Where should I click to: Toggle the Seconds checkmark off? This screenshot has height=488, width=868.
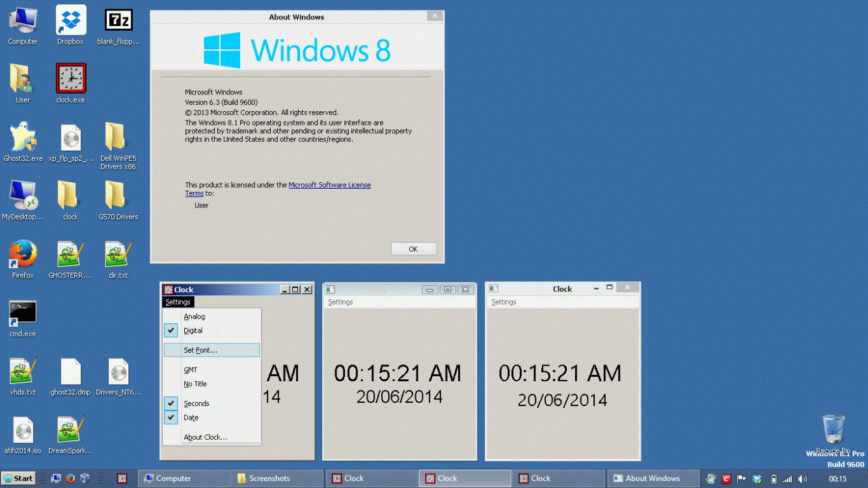196,403
